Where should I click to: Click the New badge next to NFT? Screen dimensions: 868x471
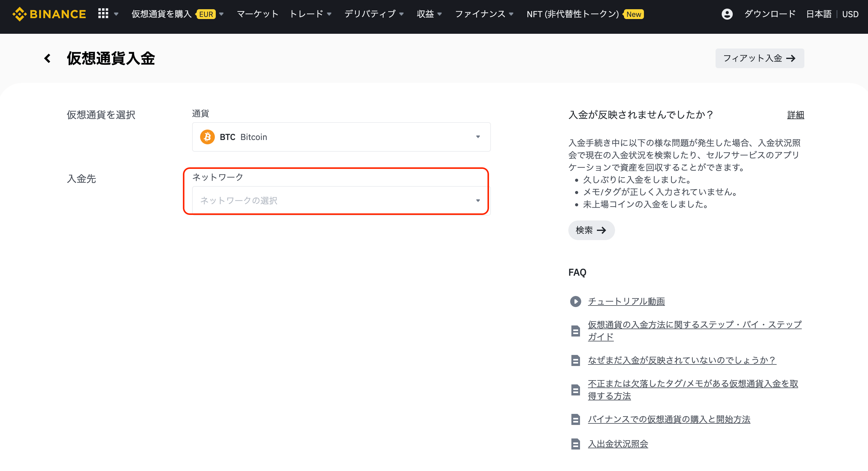[633, 14]
